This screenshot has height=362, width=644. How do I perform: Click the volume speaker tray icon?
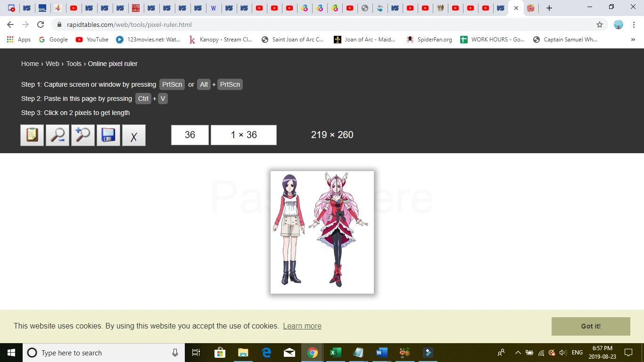[x=562, y=353]
